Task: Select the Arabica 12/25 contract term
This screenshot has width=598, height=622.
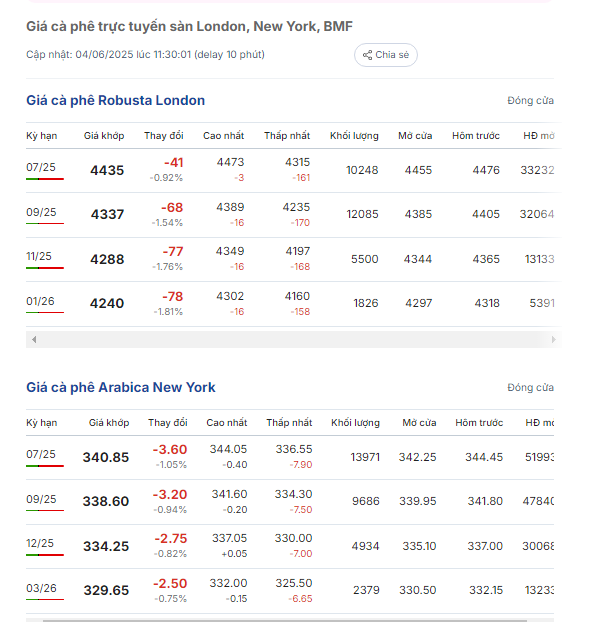Action: coord(40,543)
